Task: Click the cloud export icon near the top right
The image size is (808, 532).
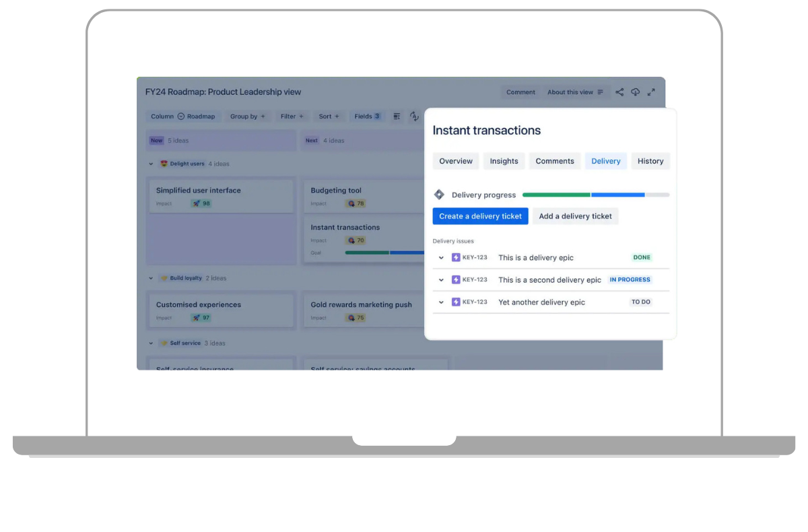Action: 635,92
